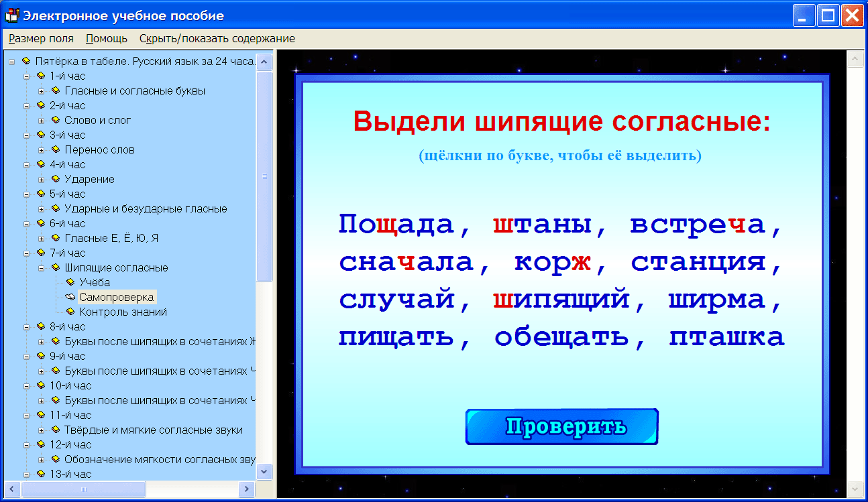Click the book icon next to "Самопроверка"
The width and height of the screenshot is (868, 502).
click(x=72, y=297)
